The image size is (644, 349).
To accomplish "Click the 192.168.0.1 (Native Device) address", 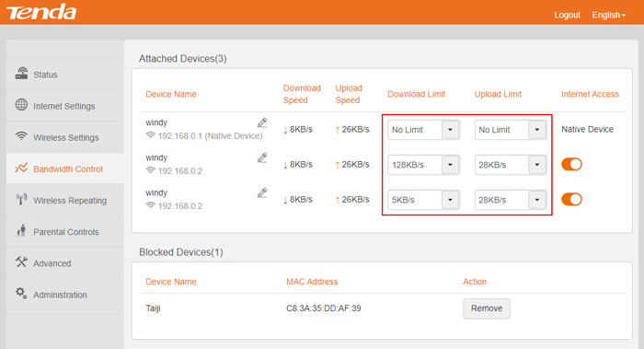I will pos(211,135).
